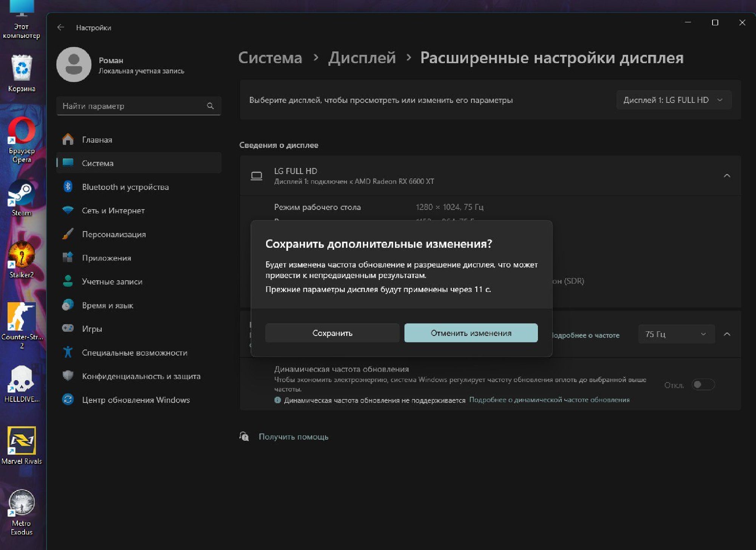Select the Metro Exodus desktop icon
Image resolution: width=756 pixels, height=550 pixels.
22,503
